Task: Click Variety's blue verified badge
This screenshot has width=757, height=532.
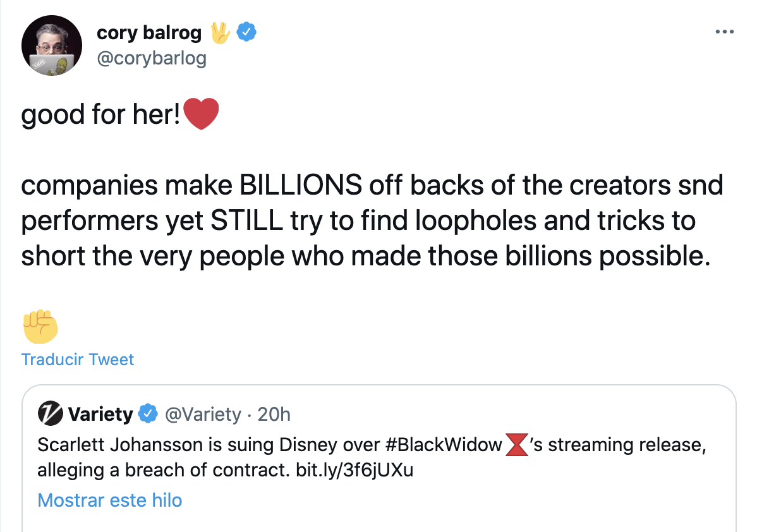Action: [148, 414]
